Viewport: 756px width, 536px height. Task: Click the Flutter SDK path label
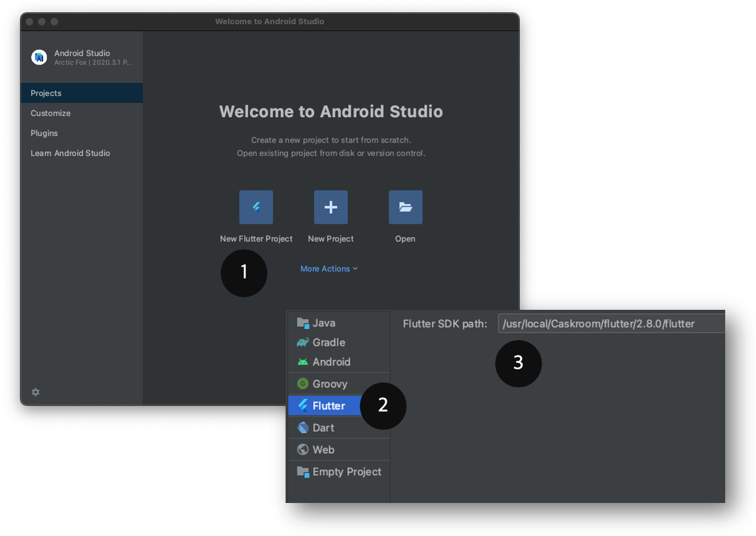[445, 324]
